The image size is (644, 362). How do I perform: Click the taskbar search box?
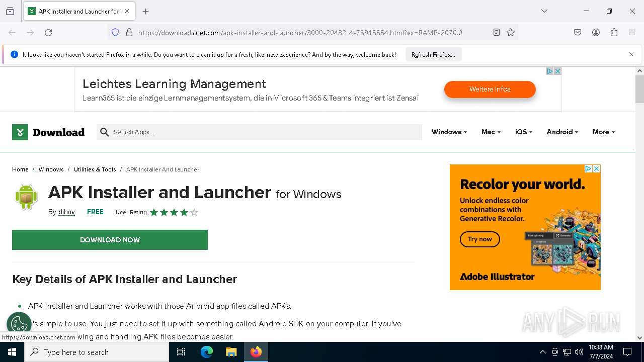tap(97, 352)
